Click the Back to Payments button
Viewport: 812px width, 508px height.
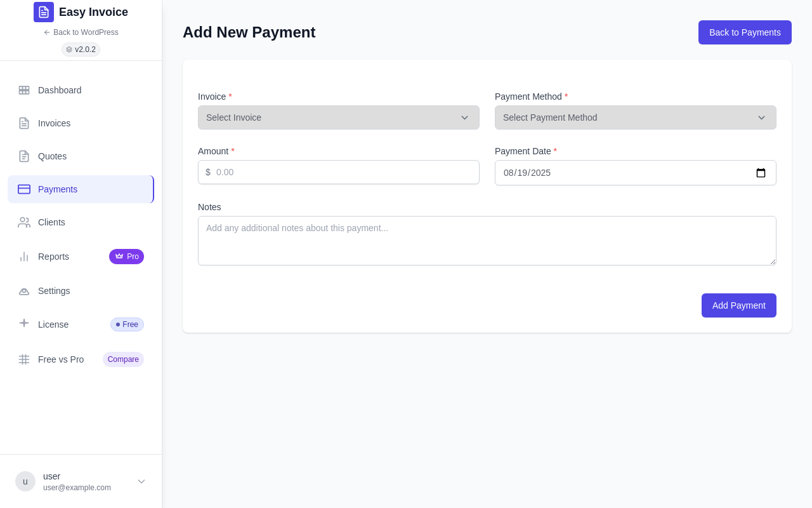(x=745, y=32)
